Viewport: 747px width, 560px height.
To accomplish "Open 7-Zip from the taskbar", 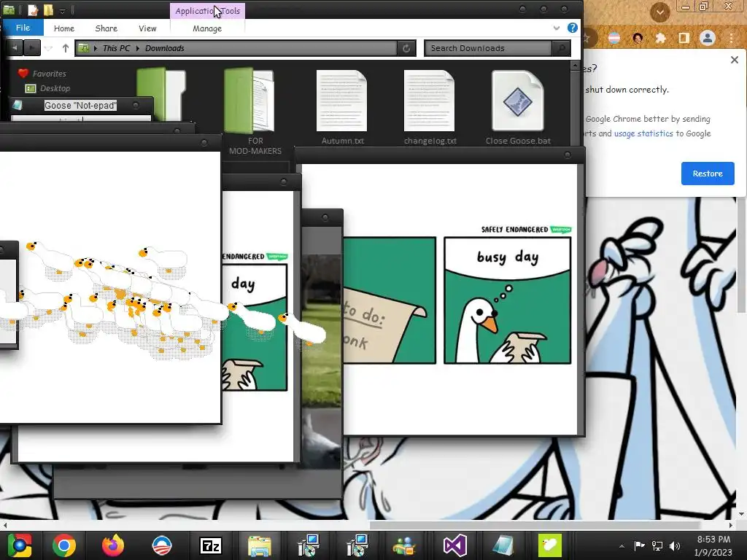I will [211, 545].
